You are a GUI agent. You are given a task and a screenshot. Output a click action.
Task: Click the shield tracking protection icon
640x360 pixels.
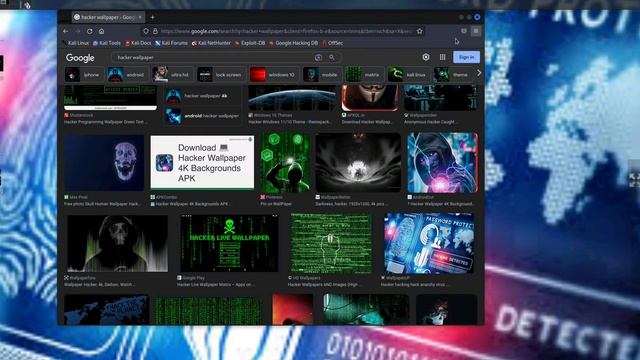tap(146, 31)
